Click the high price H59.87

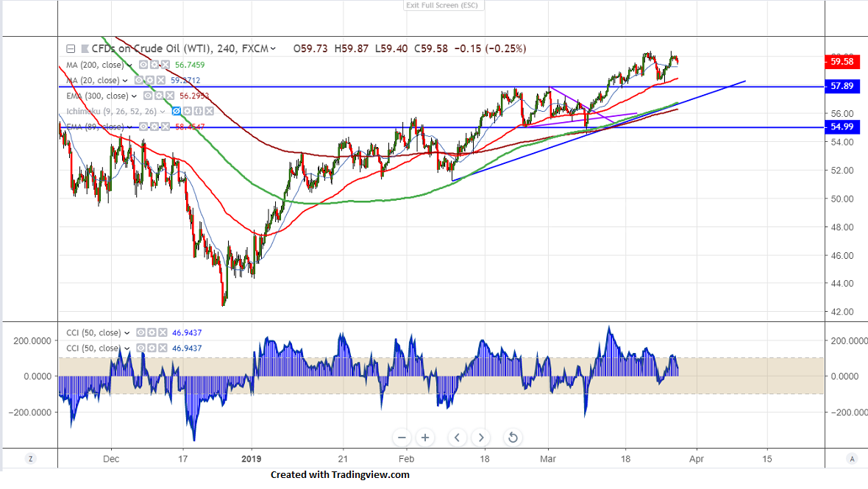(x=352, y=49)
